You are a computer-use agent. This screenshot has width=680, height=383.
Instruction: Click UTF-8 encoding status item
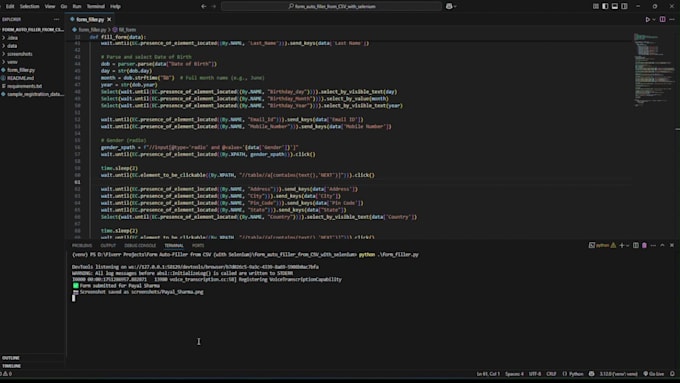pos(535,374)
